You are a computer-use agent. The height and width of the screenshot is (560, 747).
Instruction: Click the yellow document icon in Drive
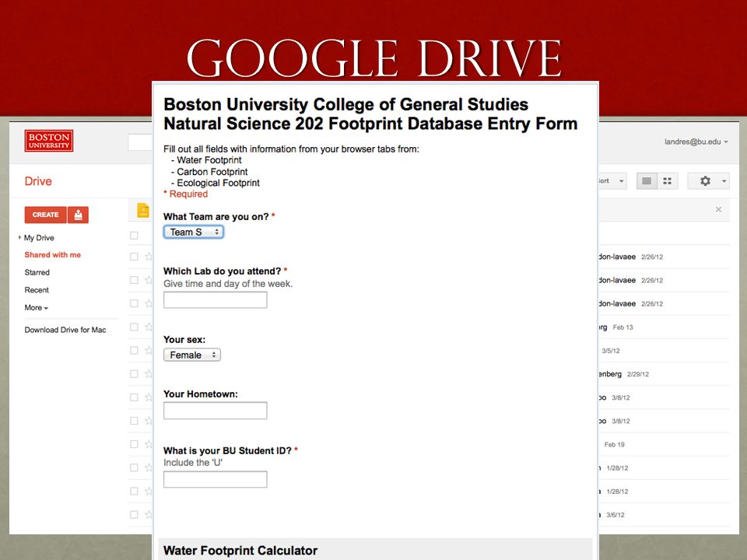click(143, 210)
